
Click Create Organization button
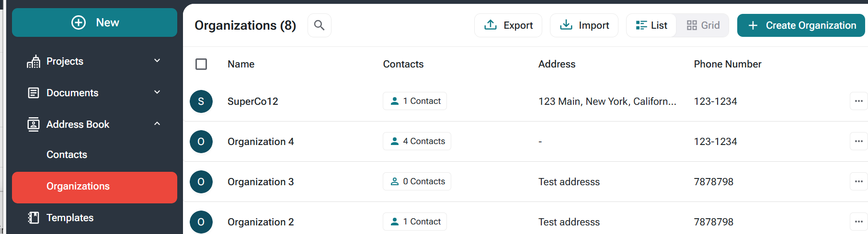801,25
